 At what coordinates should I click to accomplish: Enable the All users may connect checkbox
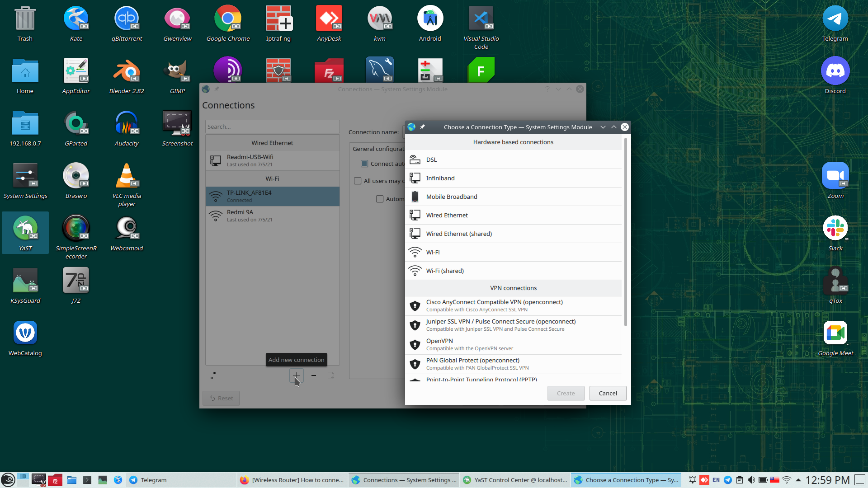click(358, 181)
